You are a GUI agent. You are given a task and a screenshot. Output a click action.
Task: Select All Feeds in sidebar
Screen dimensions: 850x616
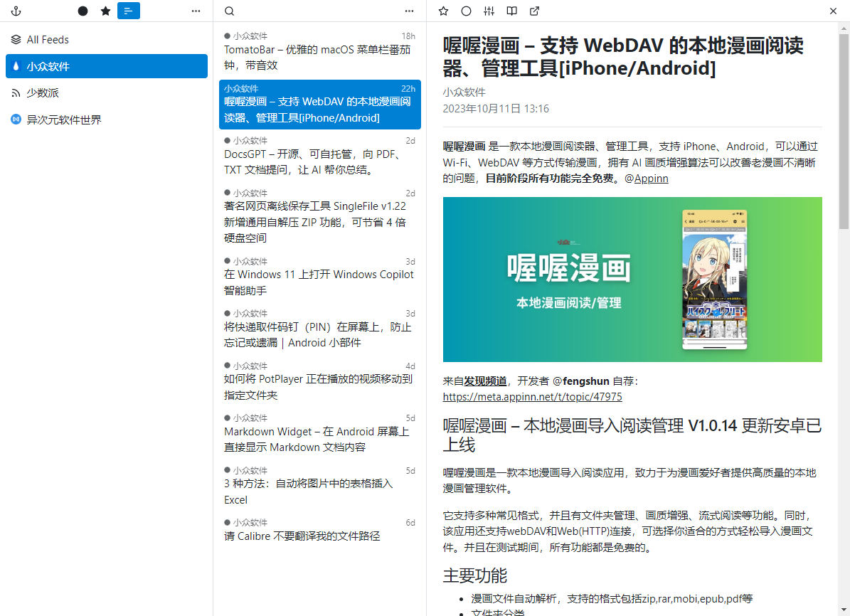[x=106, y=40]
